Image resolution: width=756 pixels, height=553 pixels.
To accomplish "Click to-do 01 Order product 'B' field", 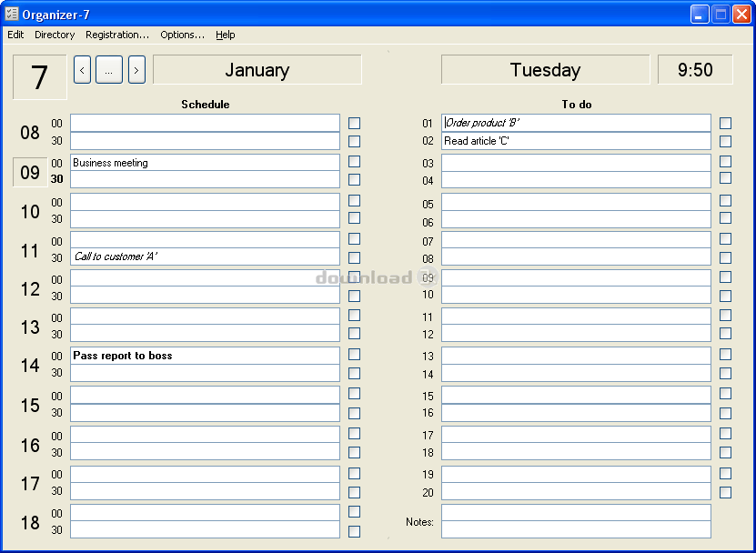I will (x=576, y=123).
